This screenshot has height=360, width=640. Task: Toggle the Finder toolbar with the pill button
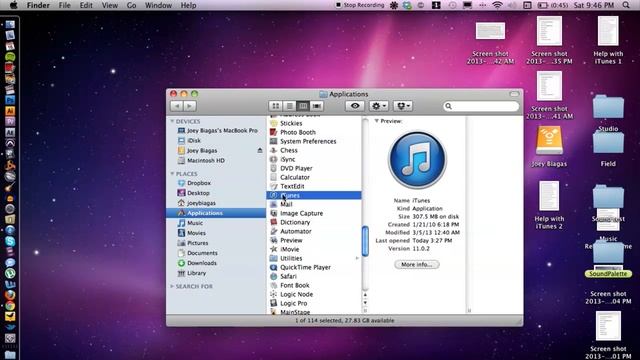point(514,94)
